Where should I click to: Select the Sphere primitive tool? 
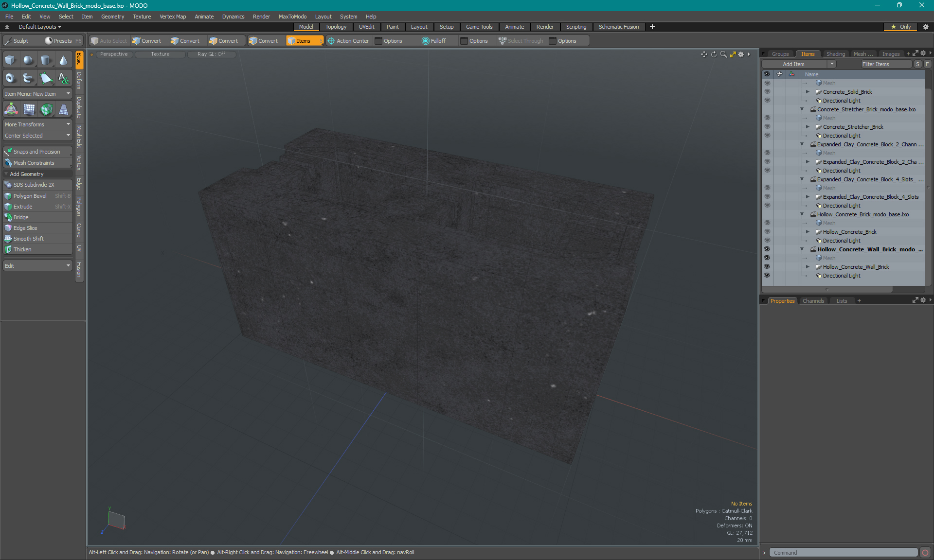tap(28, 60)
